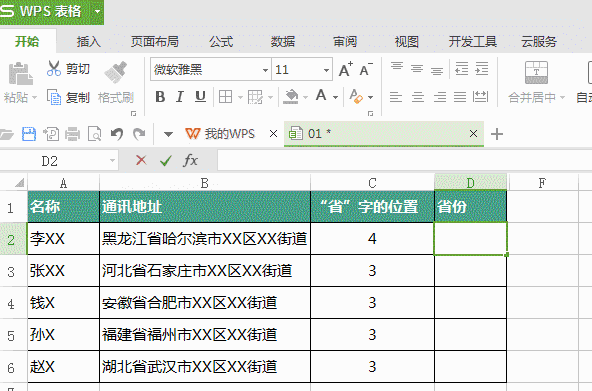Decrease indent icon
This screenshot has height=391, width=592.
point(461,69)
